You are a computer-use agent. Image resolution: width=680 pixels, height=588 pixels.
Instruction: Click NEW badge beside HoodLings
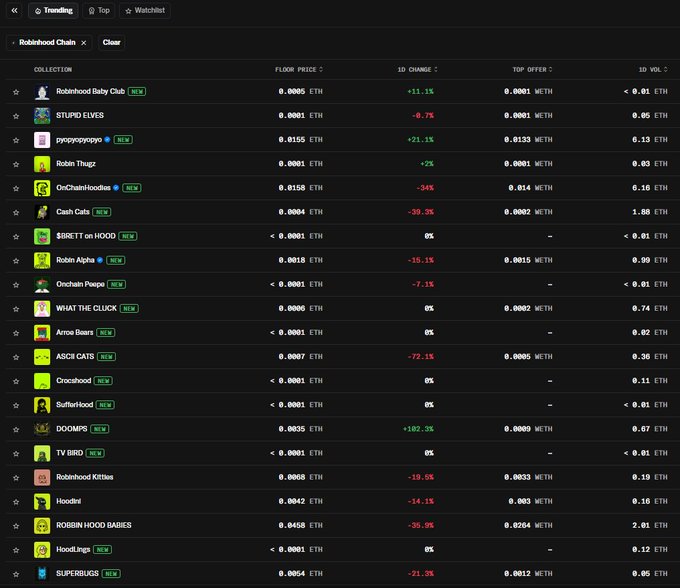[x=102, y=549]
